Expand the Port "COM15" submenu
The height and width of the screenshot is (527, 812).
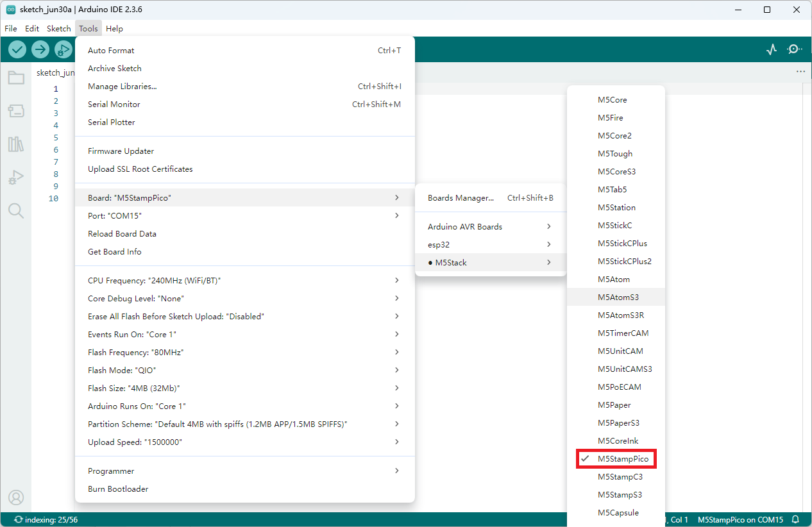pyautogui.click(x=245, y=215)
